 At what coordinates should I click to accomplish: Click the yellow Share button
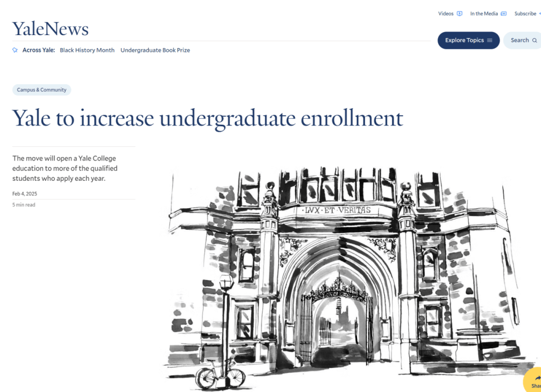point(533,380)
